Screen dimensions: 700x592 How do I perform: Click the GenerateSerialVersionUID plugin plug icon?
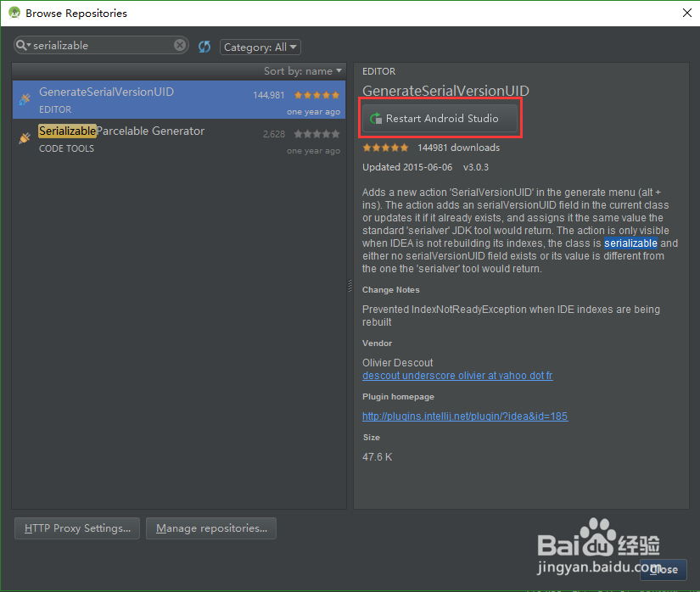pyautogui.click(x=25, y=99)
